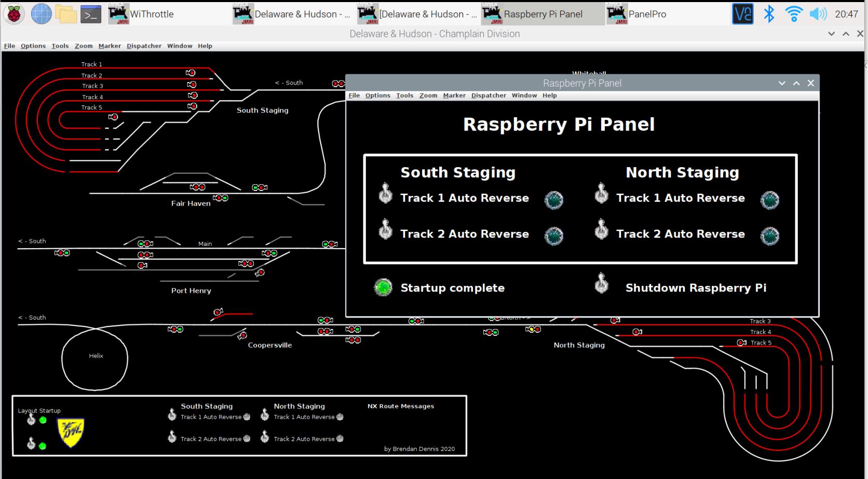Viewport: 868px width, 479px height.
Task: Open Zoom menu in Delaware & Hudson window
Action: 84,46
